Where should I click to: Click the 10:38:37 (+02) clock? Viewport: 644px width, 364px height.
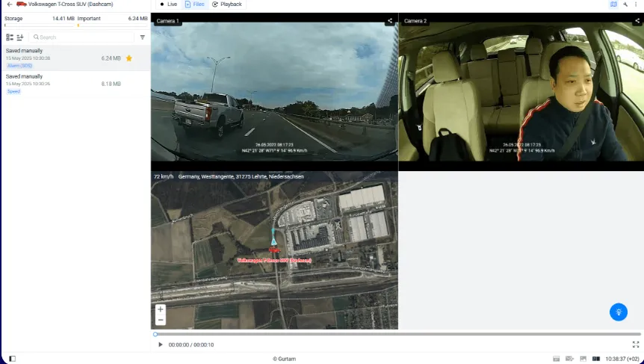pyautogui.click(x=622, y=359)
